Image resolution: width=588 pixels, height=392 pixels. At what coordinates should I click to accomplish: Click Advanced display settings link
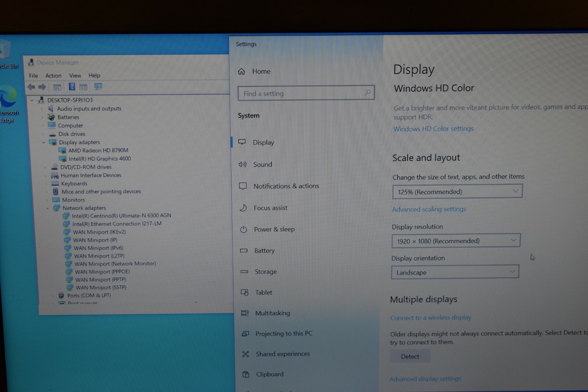425,379
